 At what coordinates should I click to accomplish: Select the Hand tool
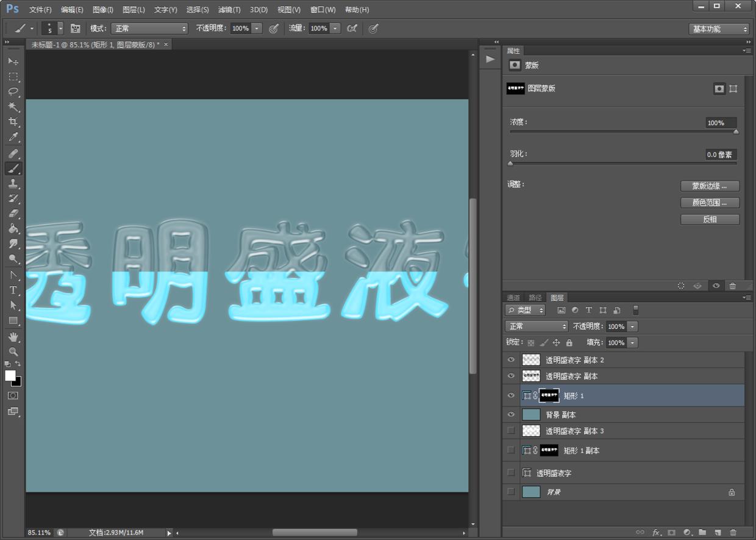(13, 337)
